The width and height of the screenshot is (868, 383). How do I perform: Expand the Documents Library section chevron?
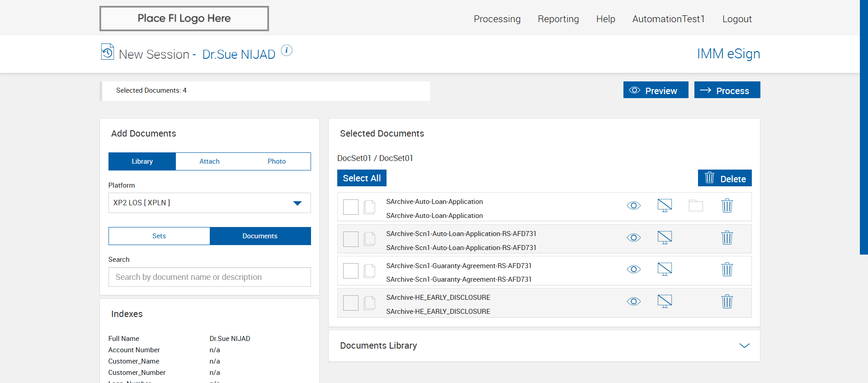tap(744, 345)
